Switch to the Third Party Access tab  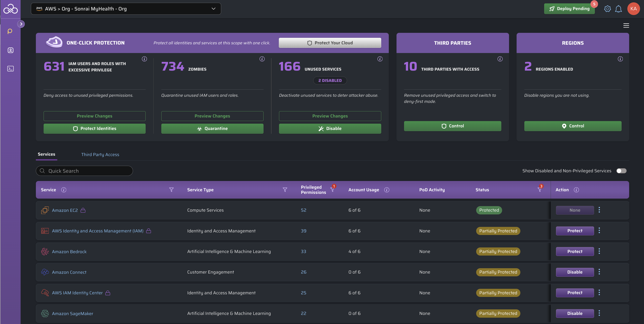coord(100,154)
